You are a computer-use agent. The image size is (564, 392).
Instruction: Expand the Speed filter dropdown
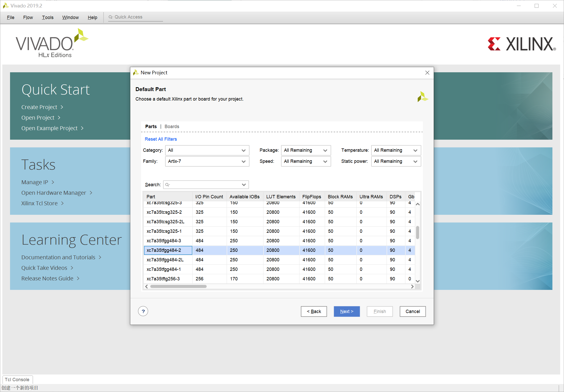pos(305,162)
